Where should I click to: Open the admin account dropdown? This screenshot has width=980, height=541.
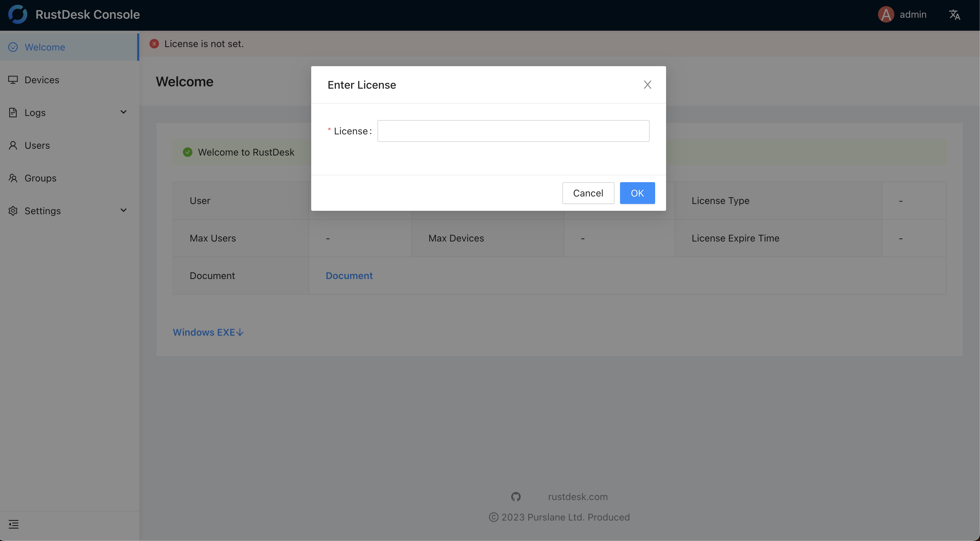912,15
